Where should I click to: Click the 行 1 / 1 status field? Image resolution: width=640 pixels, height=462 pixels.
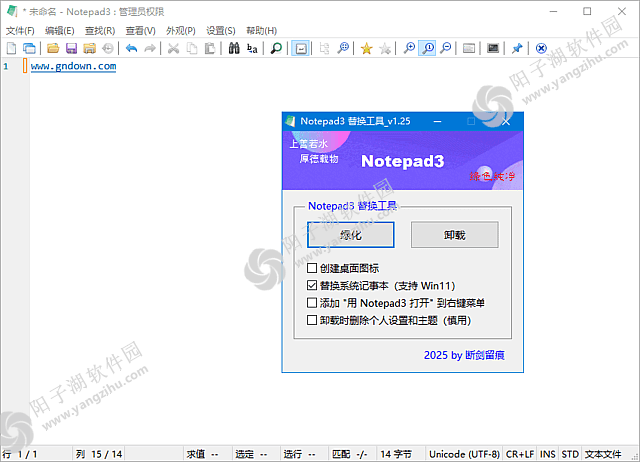(x=37, y=454)
